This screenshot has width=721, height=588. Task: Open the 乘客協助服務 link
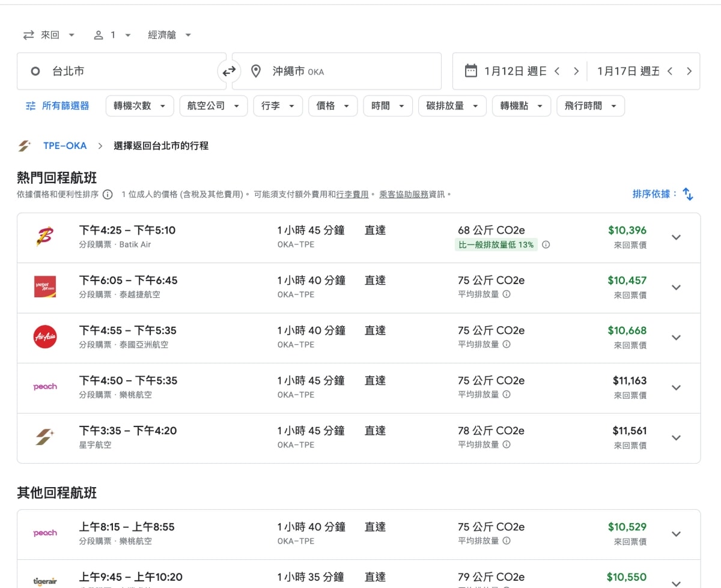404,195
